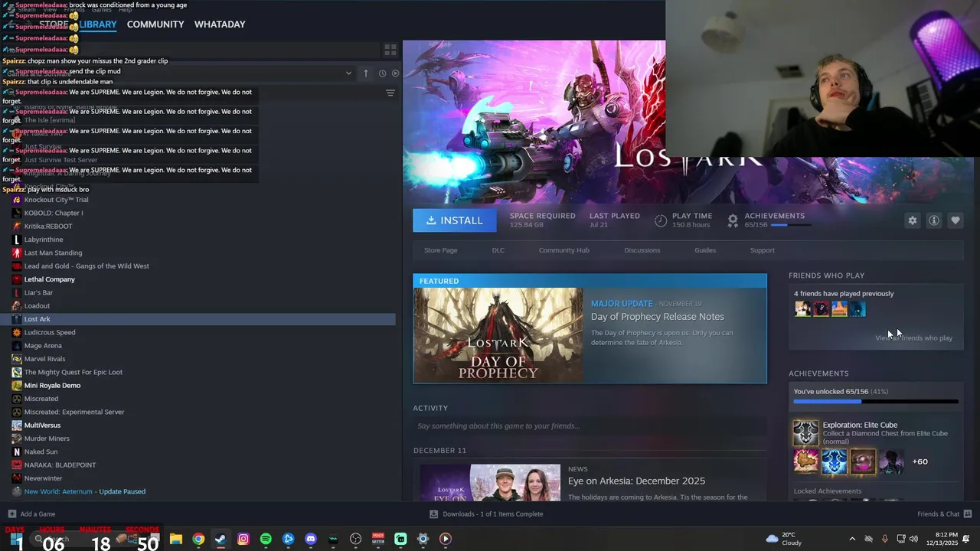The image size is (980, 551).
Task: Open Steam from the Windows taskbar
Action: 220,539
